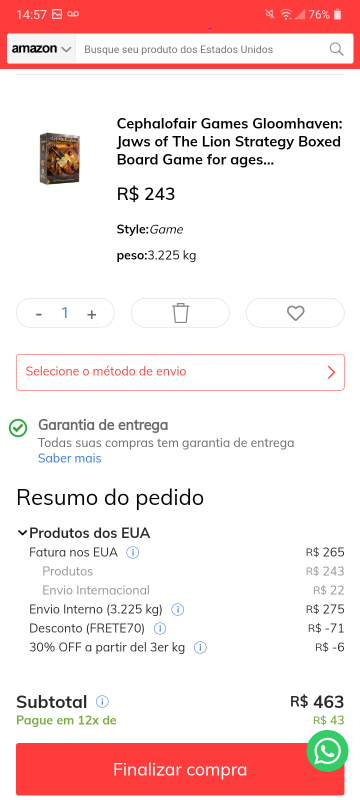The width and height of the screenshot is (360, 800).
Task: Open Saber mais link
Action: coord(70,458)
